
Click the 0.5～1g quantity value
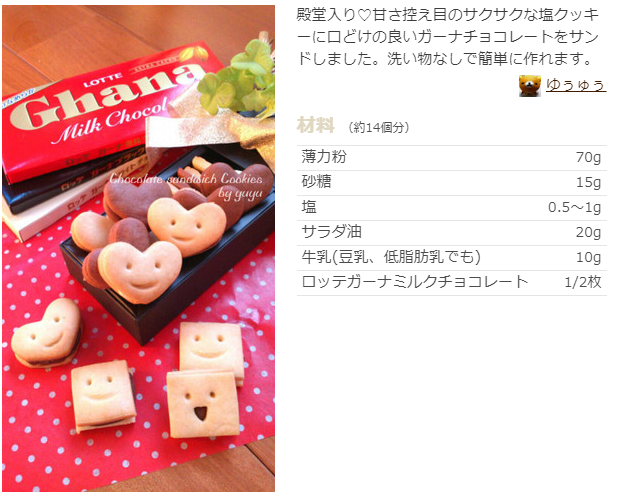pyautogui.click(x=575, y=207)
